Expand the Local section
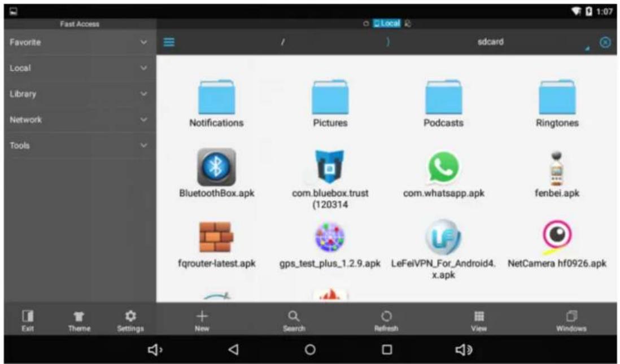The width and height of the screenshot is (620, 364). tap(80, 68)
